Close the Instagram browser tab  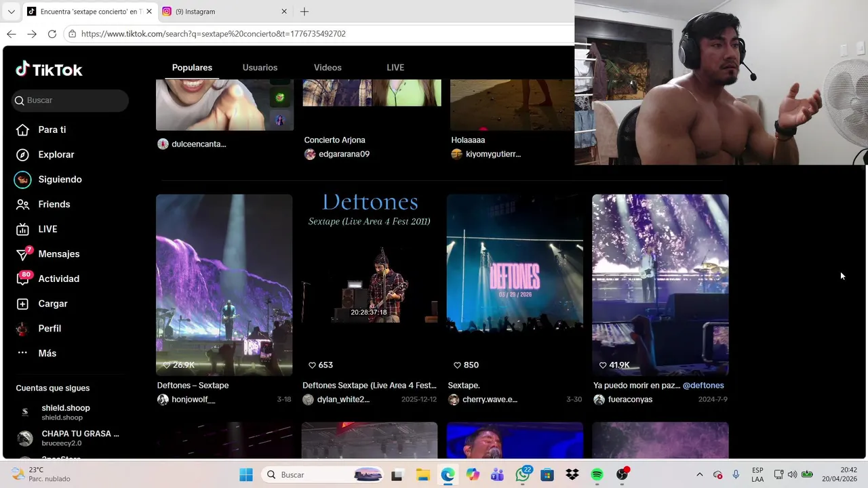click(284, 12)
